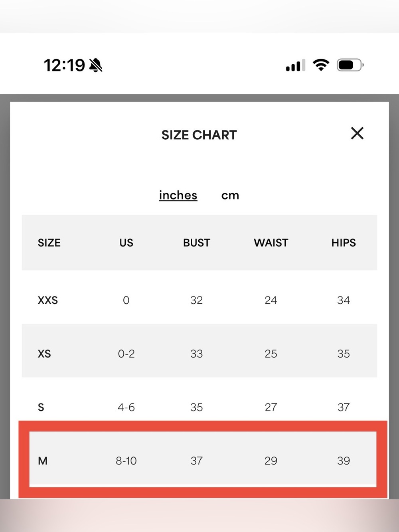The width and height of the screenshot is (399, 532).
Task: Click the BUST column header
Action: [x=196, y=243]
